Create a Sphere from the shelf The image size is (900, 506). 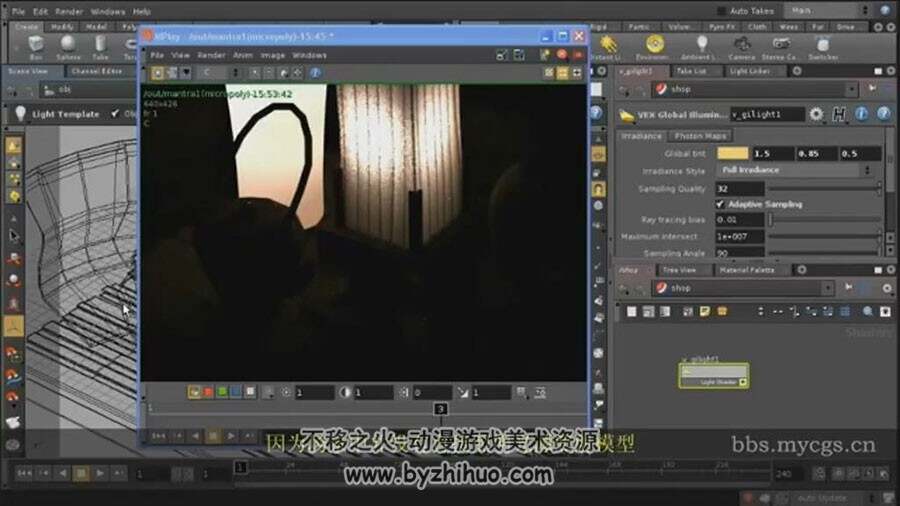[x=68, y=47]
